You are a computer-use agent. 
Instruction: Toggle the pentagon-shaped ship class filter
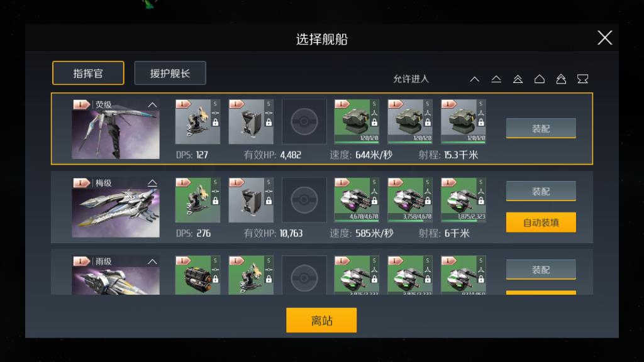(x=540, y=79)
